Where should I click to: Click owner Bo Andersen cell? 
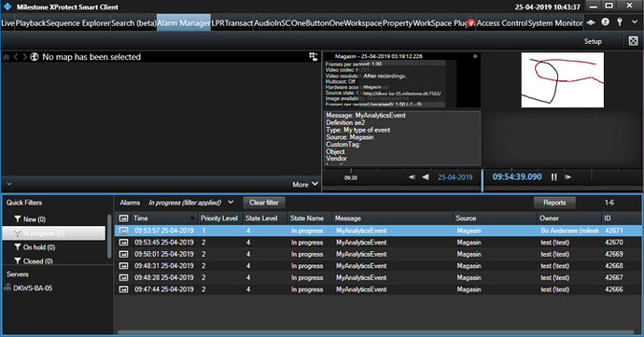[569, 231]
